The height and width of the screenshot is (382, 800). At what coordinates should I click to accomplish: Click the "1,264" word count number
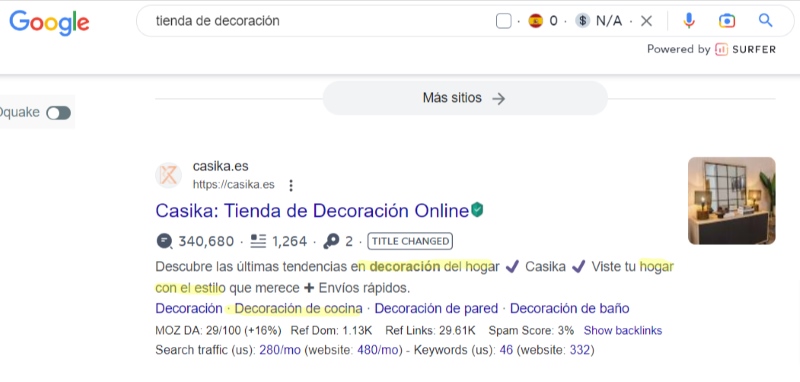tap(290, 241)
